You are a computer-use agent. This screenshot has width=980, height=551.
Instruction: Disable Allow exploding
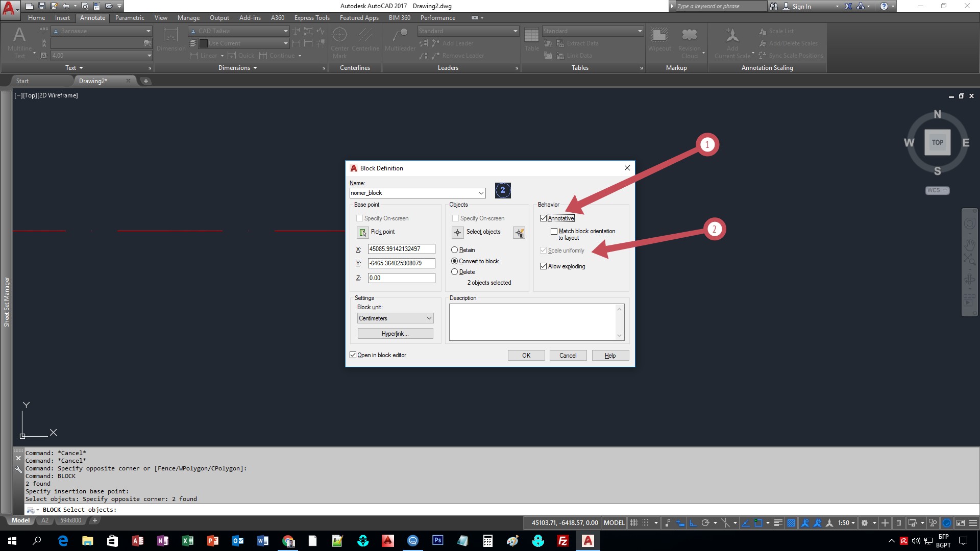click(x=544, y=266)
